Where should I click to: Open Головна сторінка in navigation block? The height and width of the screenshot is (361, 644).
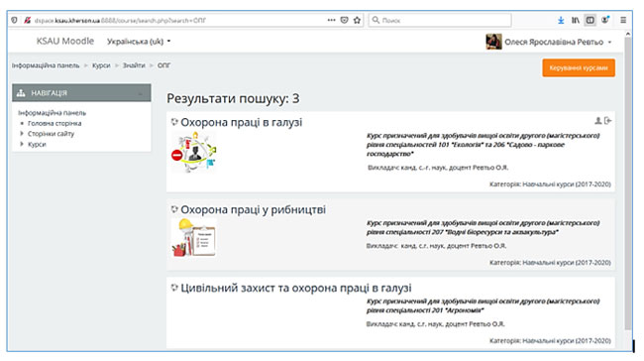(54, 123)
